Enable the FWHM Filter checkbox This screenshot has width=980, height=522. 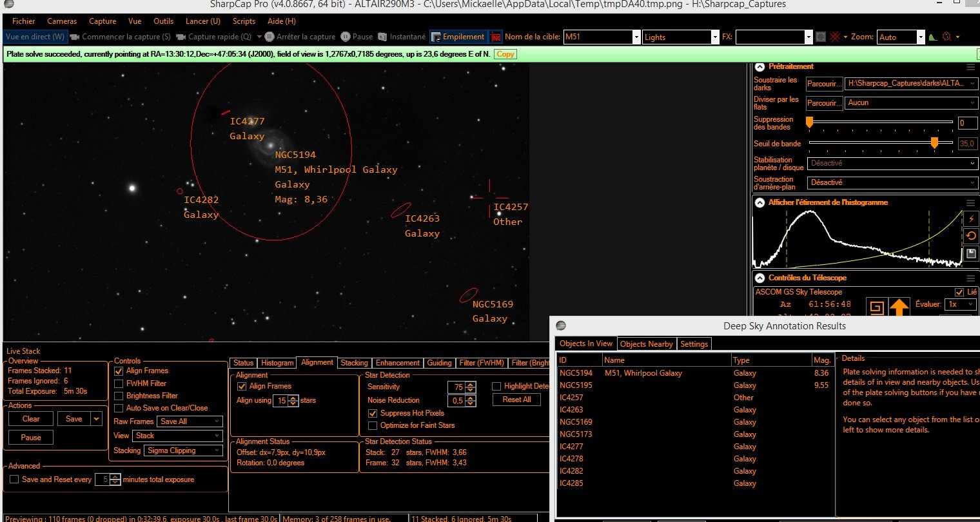(x=119, y=383)
